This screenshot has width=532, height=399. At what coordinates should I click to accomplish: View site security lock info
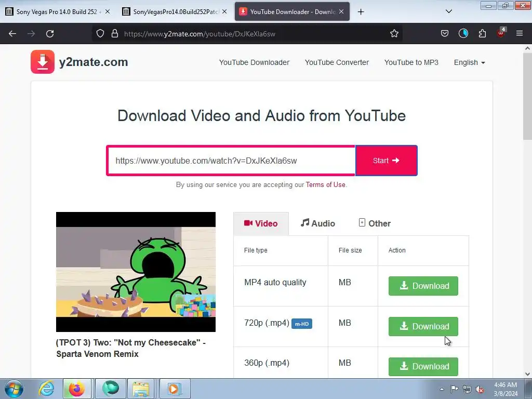pyautogui.click(x=115, y=34)
